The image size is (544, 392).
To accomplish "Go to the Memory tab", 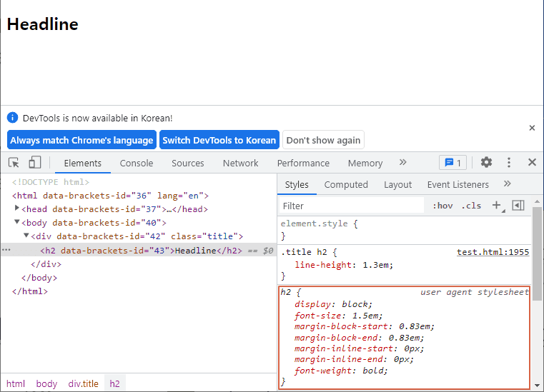I will coord(365,163).
